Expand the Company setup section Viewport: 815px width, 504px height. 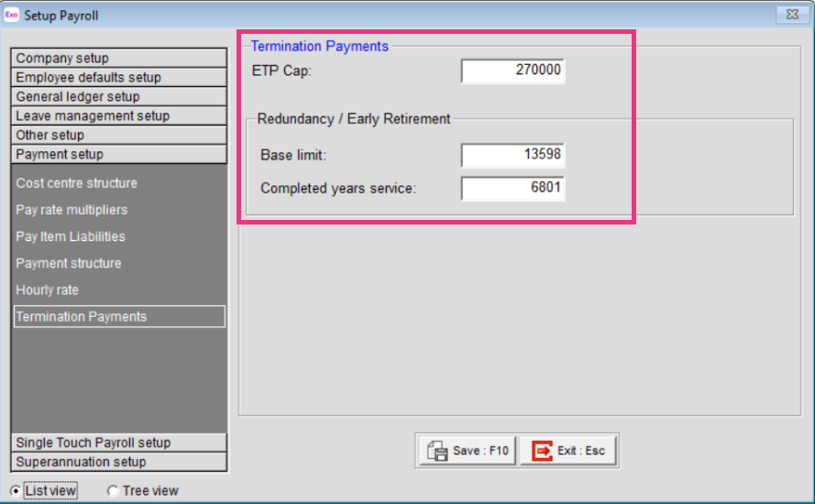(119, 58)
